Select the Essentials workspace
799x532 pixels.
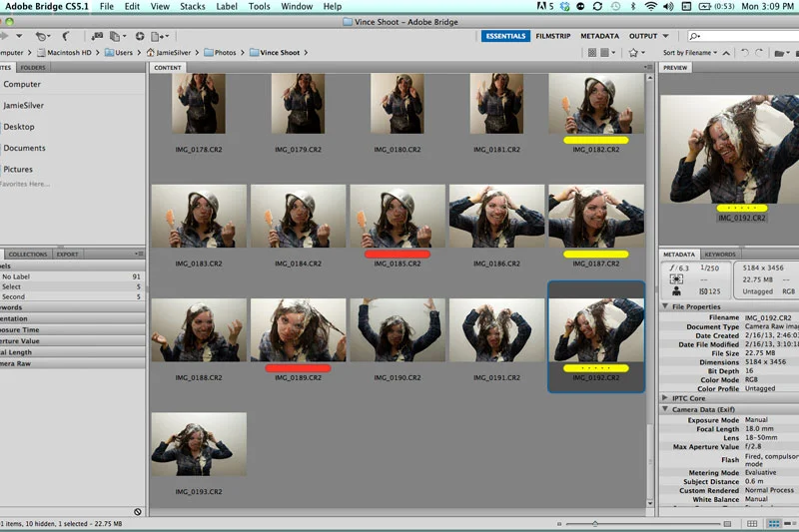505,36
